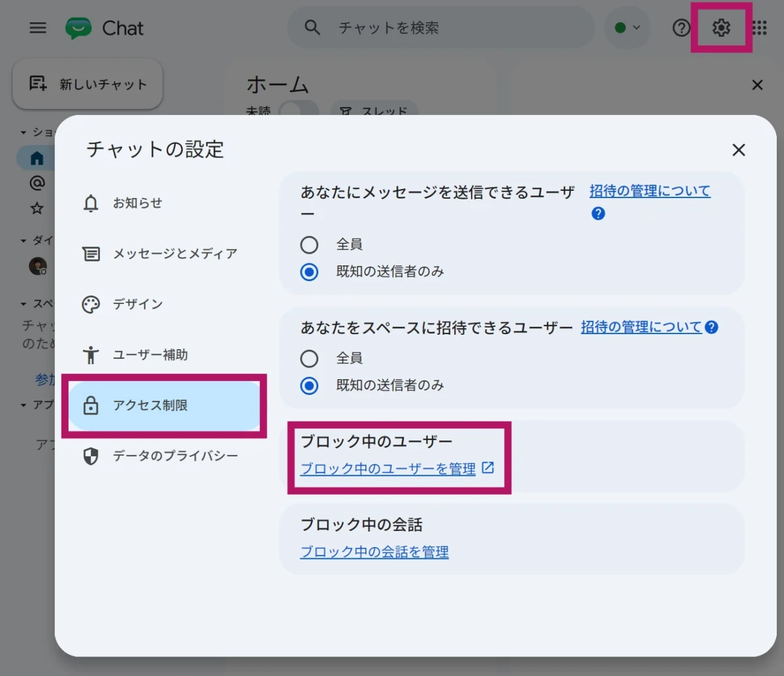
Task: Collapse the スペース section arrow
Action: [24, 304]
